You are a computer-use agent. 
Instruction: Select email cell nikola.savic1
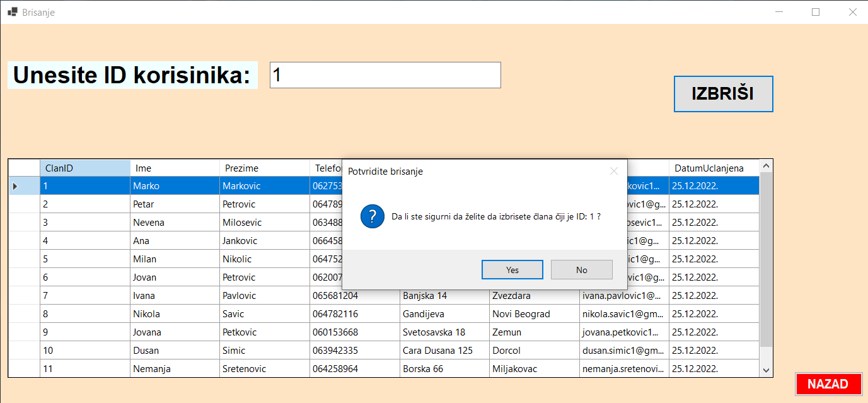pos(624,314)
